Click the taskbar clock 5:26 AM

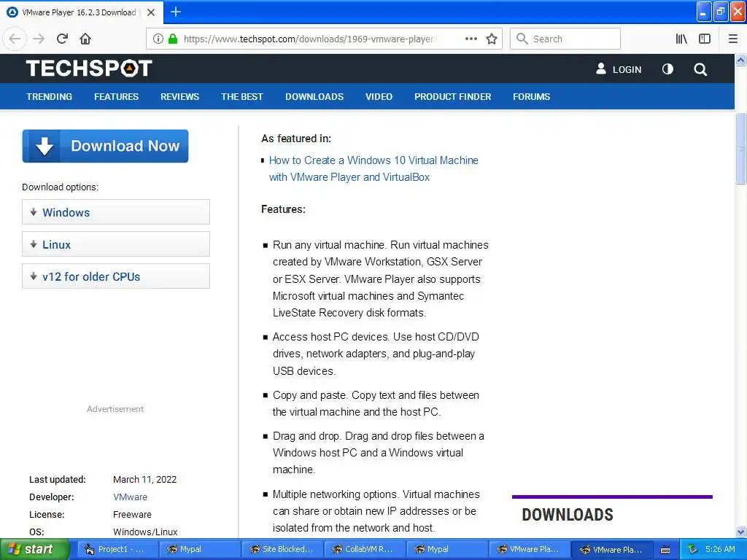(720, 549)
